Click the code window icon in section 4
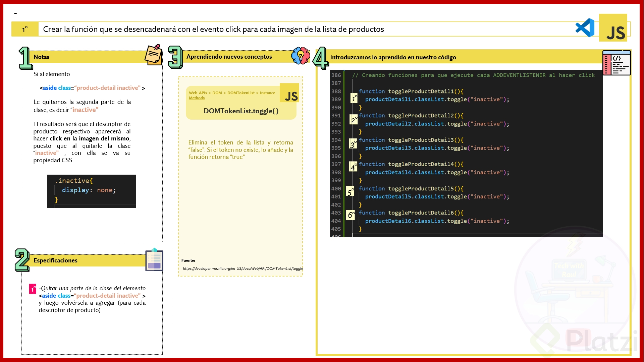 pyautogui.click(x=616, y=63)
